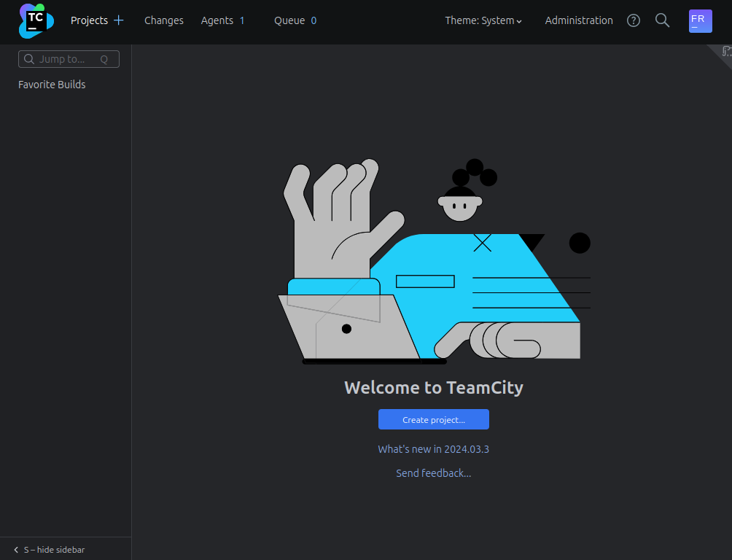
Task: Click the corner icon under the avatar
Action: 725,51
